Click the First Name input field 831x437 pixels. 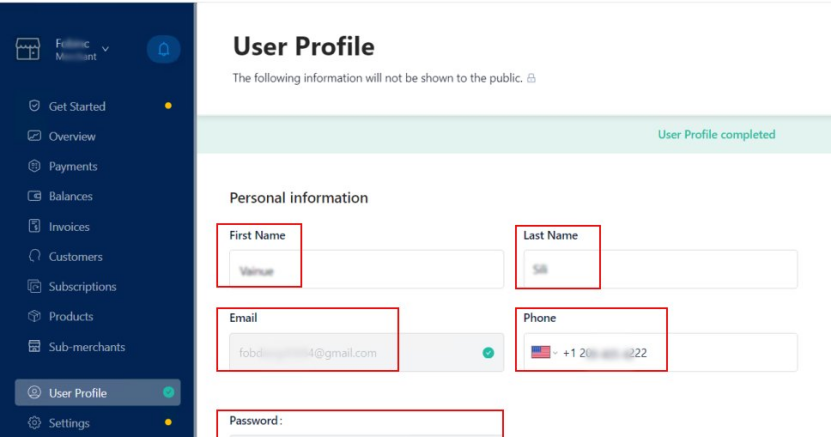(366, 269)
